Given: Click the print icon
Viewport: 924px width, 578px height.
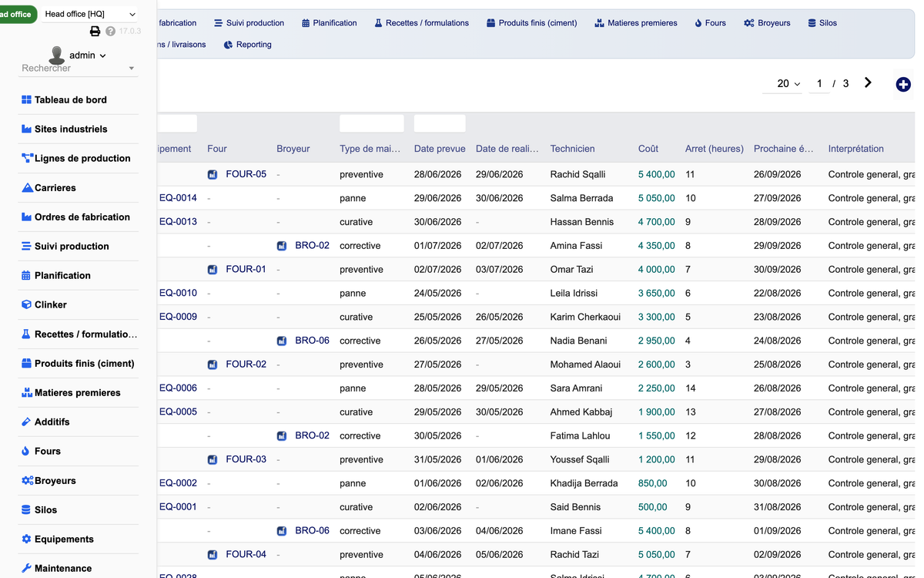Looking at the screenshot, I should [95, 32].
